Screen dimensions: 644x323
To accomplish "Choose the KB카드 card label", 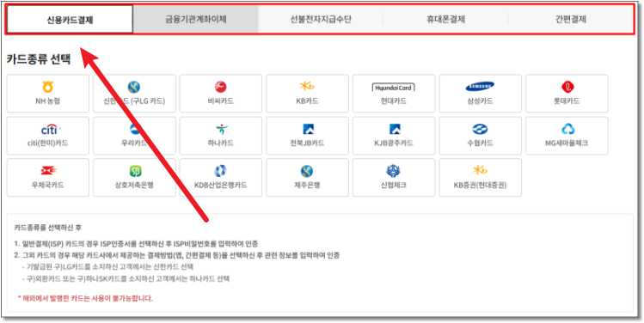I will [307, 101].
